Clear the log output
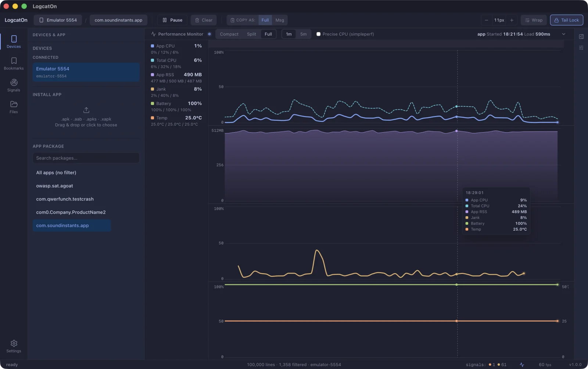This screenshot has width=588, height=369. click(x=204, y=20)
